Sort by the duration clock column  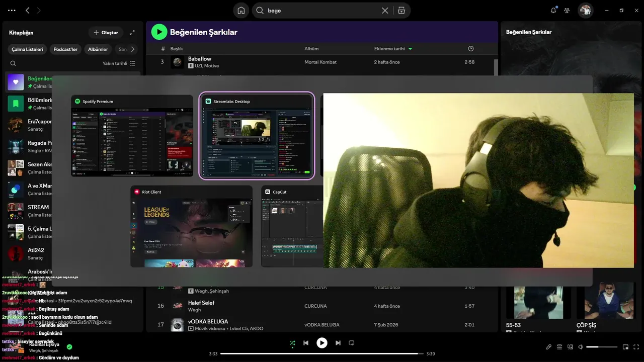471,49
